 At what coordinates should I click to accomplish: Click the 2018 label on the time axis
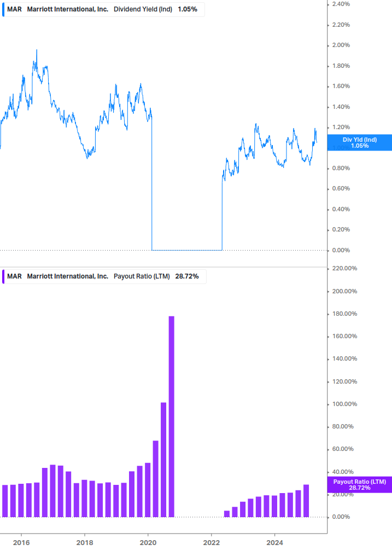[x=85, y=543]
